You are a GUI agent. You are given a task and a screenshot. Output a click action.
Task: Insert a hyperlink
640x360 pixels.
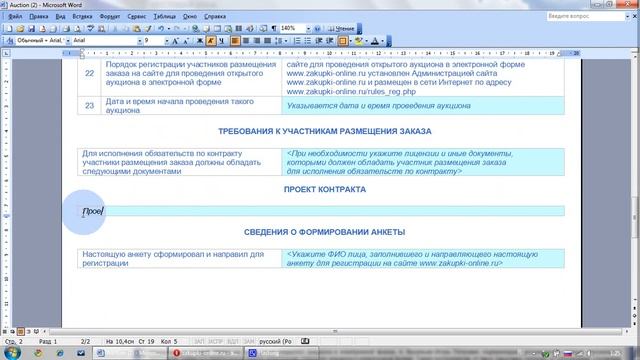pyautogui.click(x=196, y=29)
